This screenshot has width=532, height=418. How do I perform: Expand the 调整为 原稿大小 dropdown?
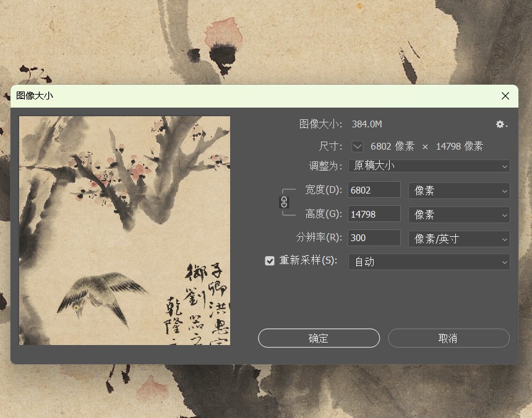point(429,166)
